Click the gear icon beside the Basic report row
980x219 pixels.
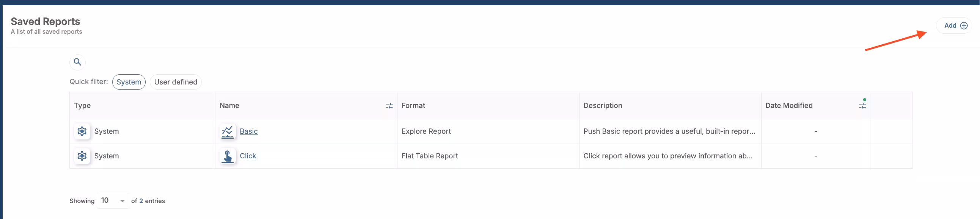(82, 131)
